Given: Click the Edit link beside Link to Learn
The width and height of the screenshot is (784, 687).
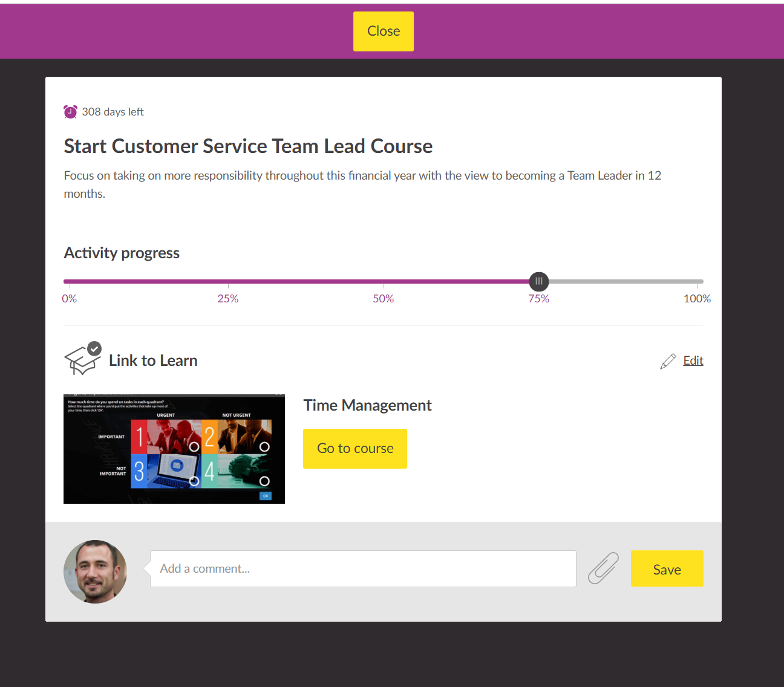Looking at the screenshot, I should point(693,360).
